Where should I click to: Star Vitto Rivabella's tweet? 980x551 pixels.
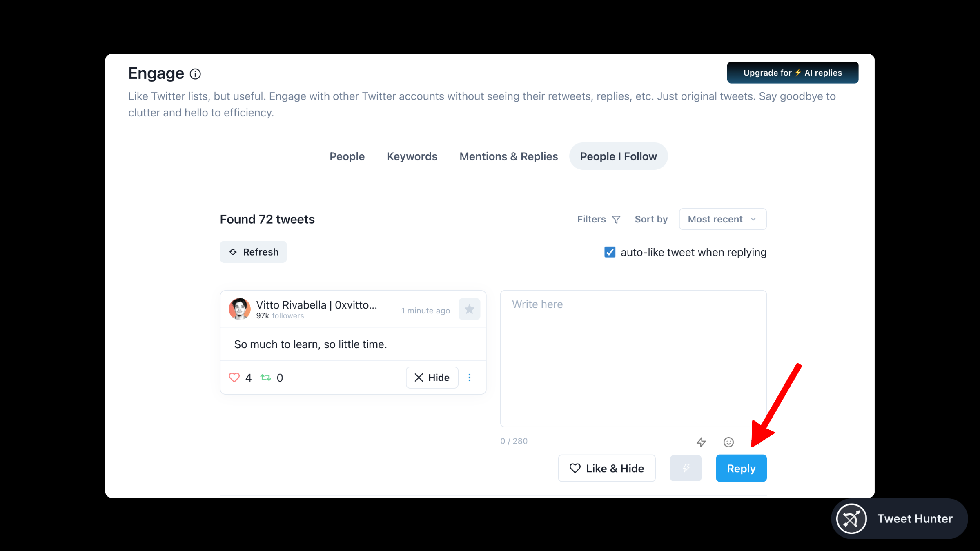click(469, 309)
